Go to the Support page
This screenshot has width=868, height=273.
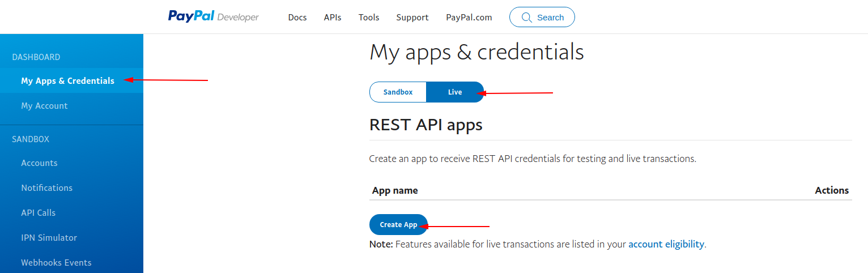point(412,18)
